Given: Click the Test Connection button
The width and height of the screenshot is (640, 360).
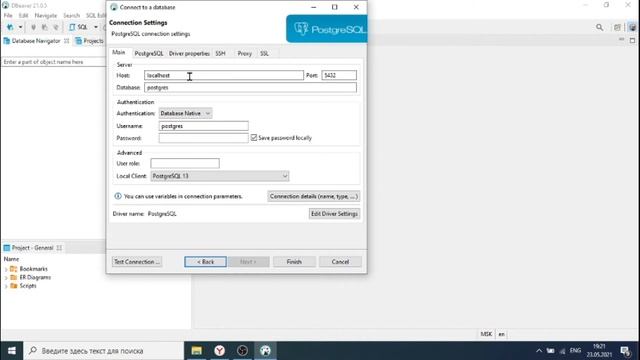Looking at the screenshot, I should coord(137,262).
